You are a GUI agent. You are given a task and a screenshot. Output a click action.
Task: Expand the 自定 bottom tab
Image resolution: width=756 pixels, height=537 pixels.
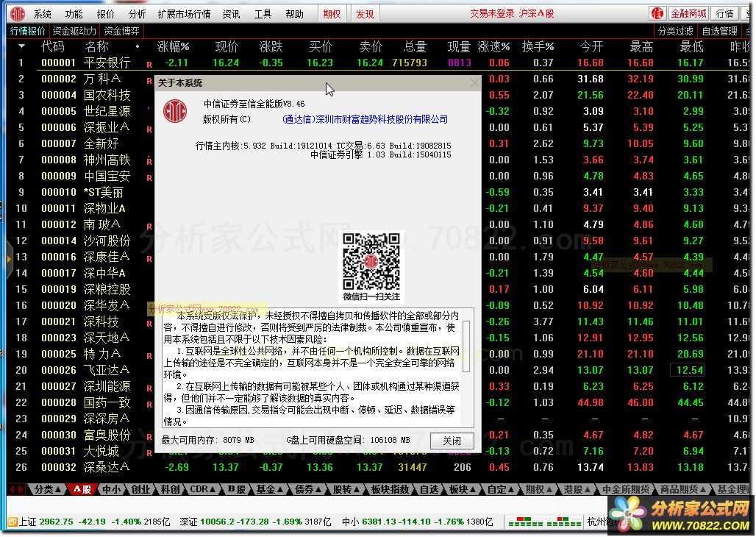click(x=501, y=489)
